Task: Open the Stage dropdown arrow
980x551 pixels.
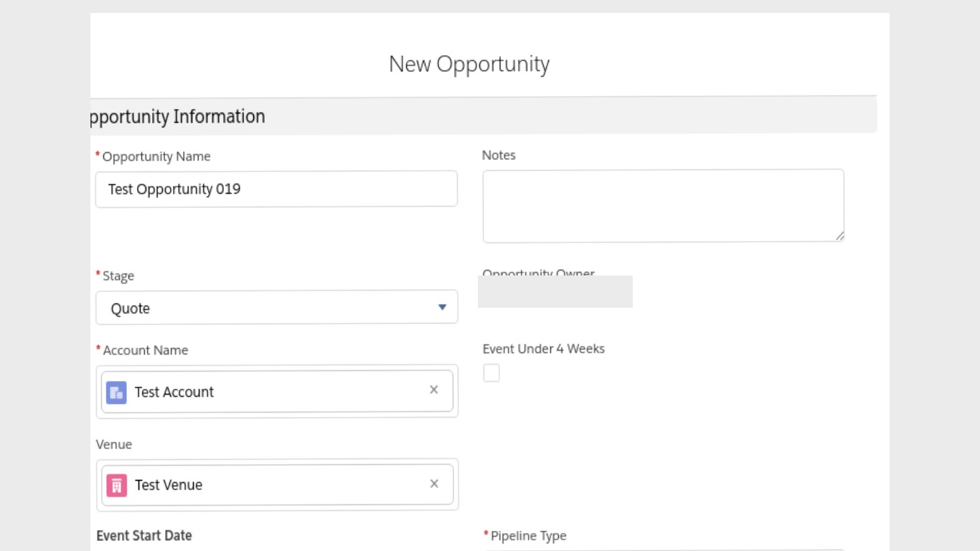Action: click(x=442, y=308)
